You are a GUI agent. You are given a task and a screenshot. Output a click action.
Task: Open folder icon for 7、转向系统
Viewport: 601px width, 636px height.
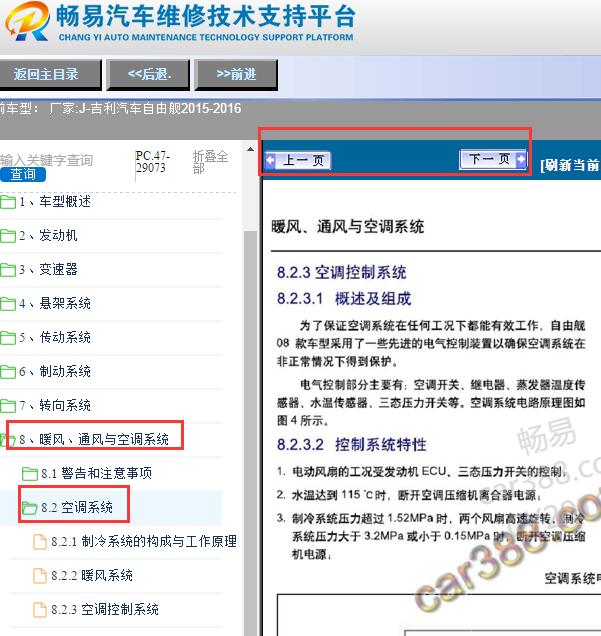[x=8, y=406]
